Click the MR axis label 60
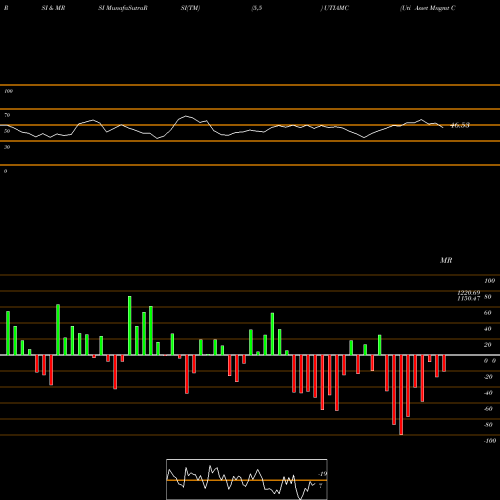The width and height of the screenshot is (500, 500). [487, 313]
